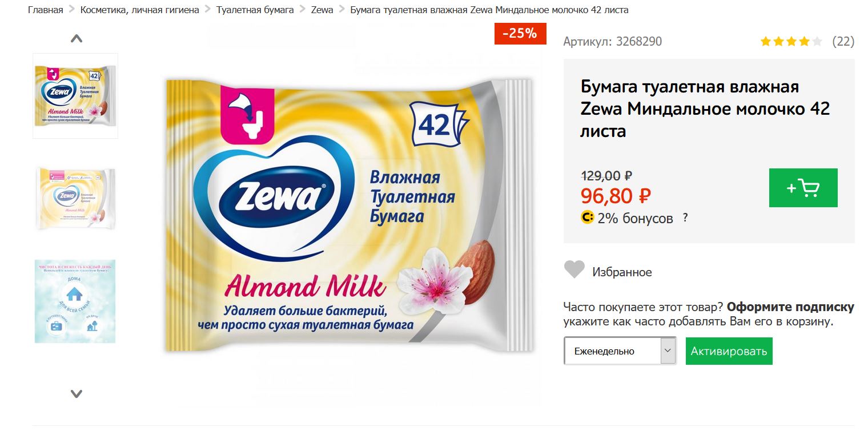The height and width of the screenshot is (435, 868).
Task: Go to Главная breadcrumb
Action: (x=46, y=10)
